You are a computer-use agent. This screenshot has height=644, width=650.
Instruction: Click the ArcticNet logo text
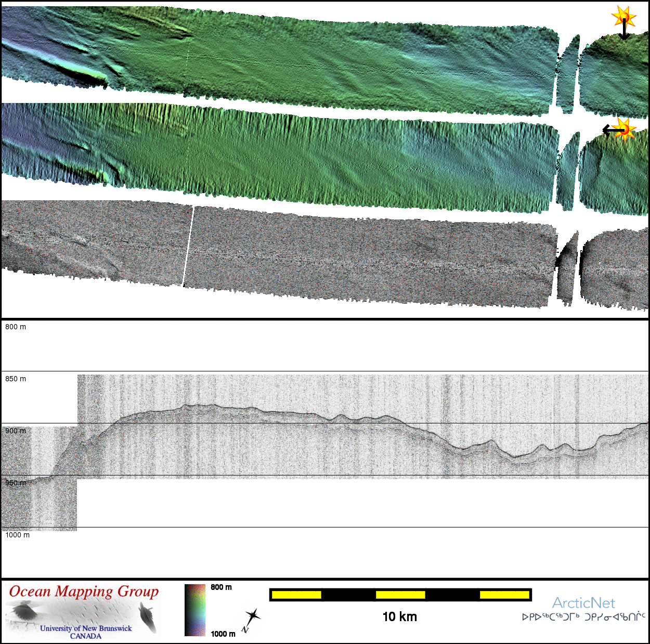click(x=583, y=603)
